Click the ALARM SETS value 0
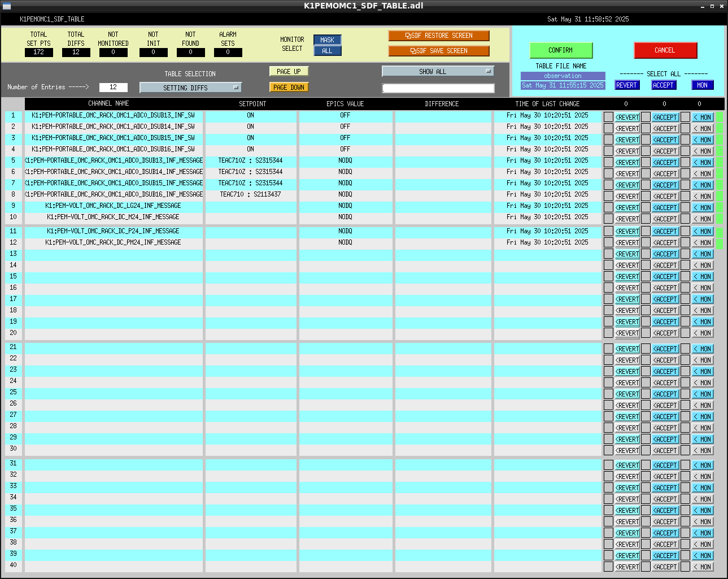The image size is (728, 579). point(228,52)
